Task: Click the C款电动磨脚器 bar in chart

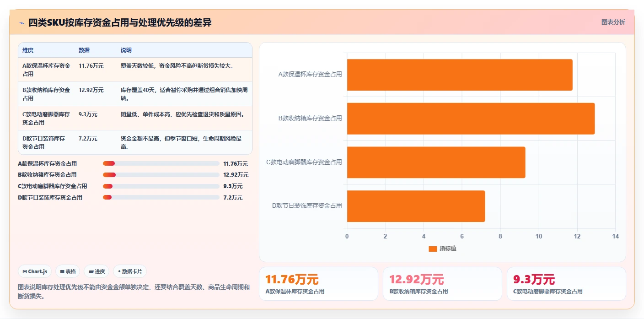Action: pos(436,162)
